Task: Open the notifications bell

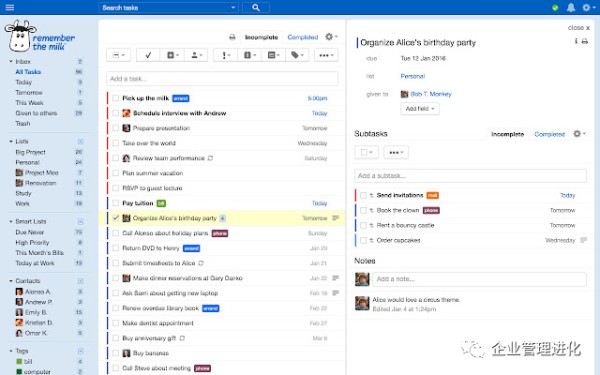Action: click(571, 7)
